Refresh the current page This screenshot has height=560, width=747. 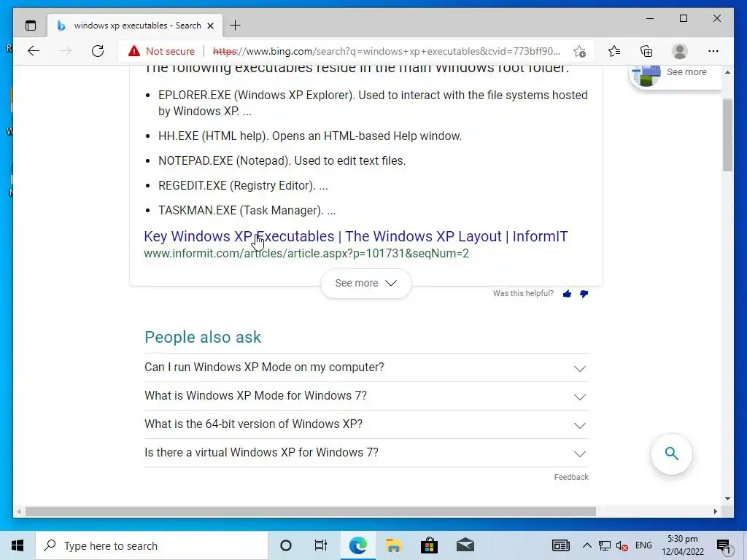click(x=98, y=51)
